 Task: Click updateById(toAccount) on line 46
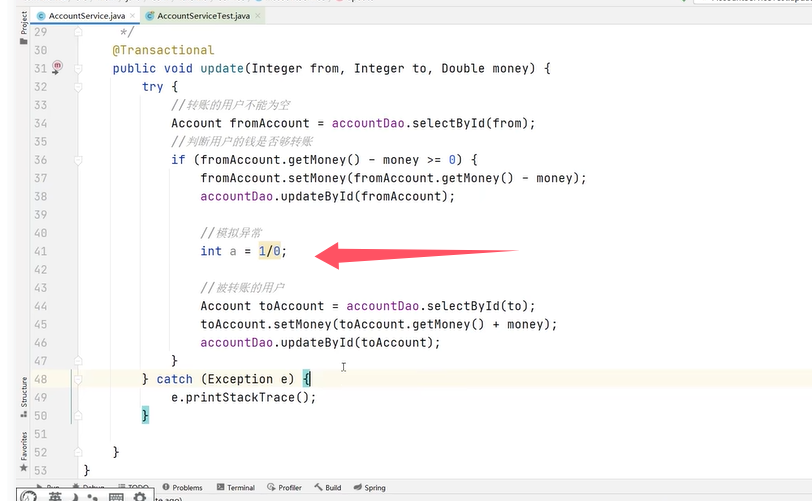357,342
